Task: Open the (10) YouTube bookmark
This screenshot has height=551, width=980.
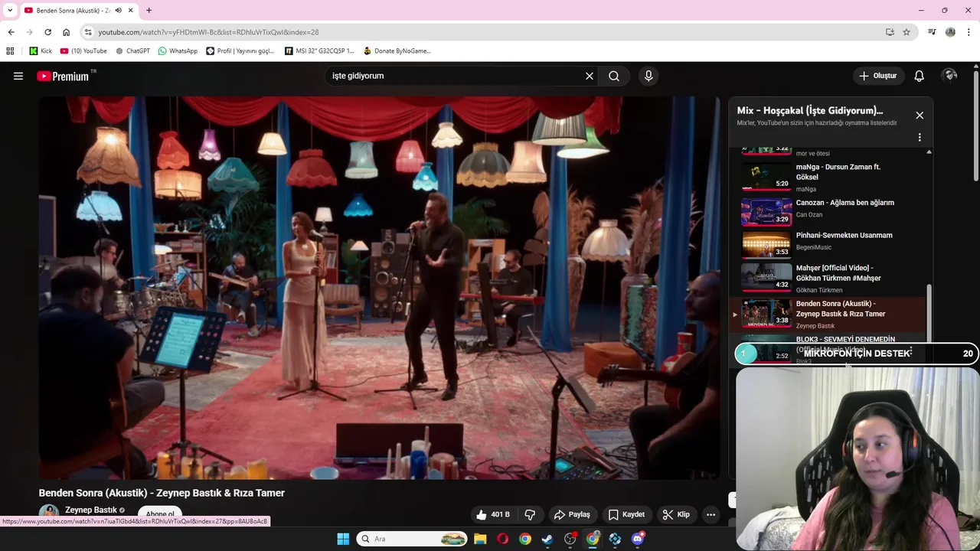Action: click(83, 51)
